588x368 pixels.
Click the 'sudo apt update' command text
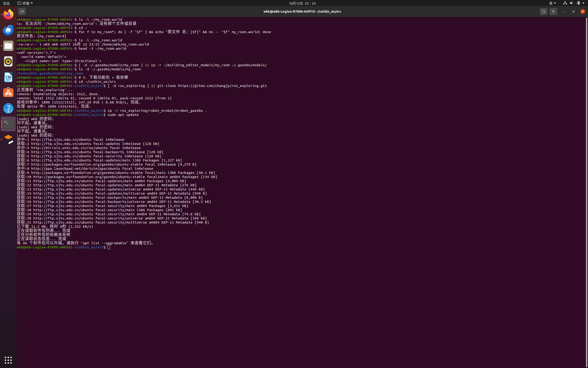[x=123, y=115]
